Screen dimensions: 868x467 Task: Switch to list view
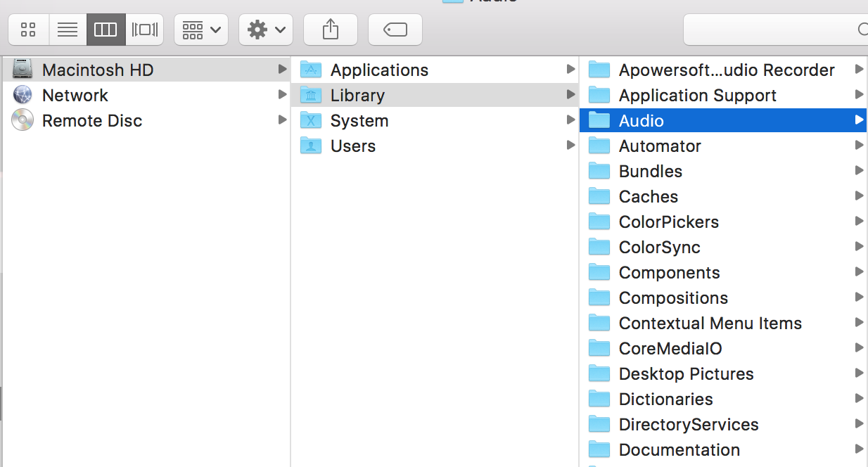[68, 30]
